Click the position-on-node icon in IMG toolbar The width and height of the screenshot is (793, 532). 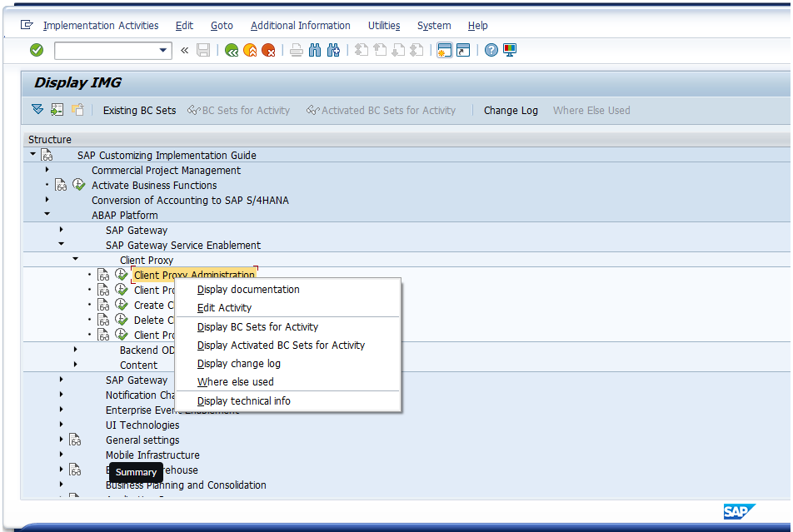(x=57, y=109)
